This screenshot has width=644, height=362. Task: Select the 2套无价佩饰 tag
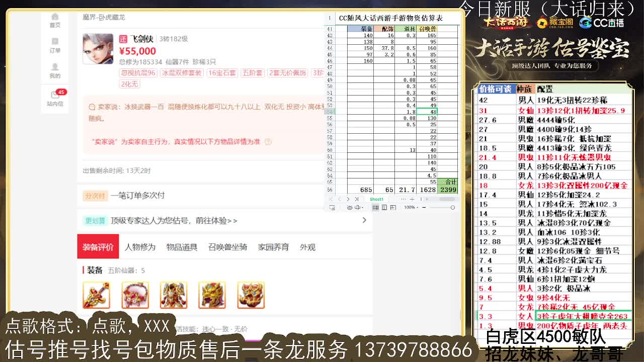[288, 73]
